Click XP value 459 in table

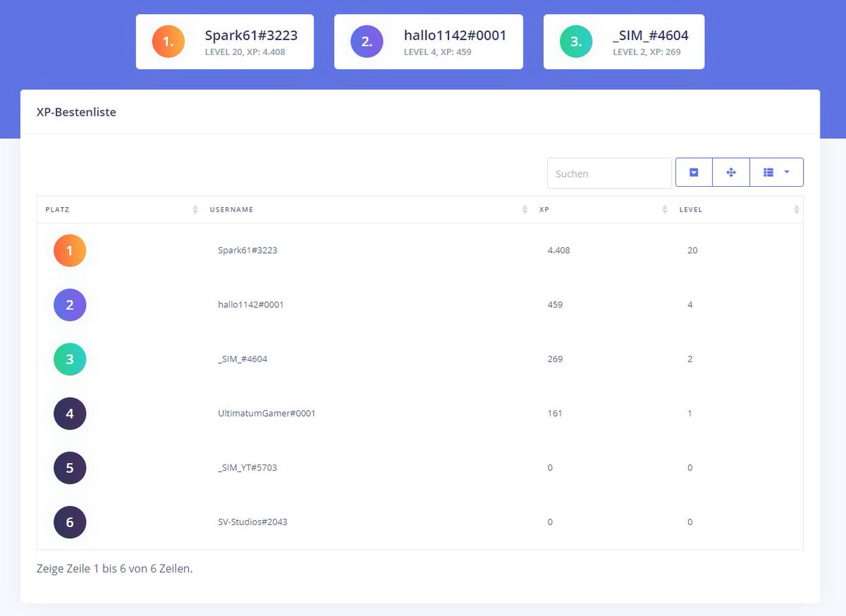point(555,304)
